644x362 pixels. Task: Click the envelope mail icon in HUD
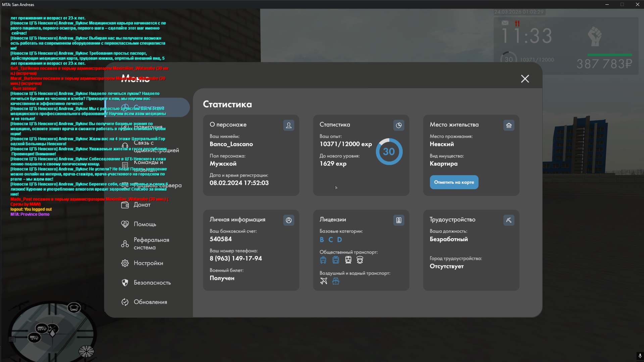point(505,23)
